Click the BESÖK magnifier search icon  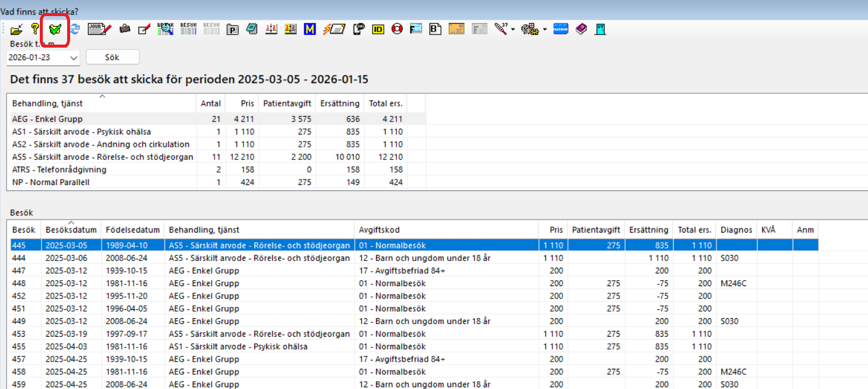[x=165, y=29]
